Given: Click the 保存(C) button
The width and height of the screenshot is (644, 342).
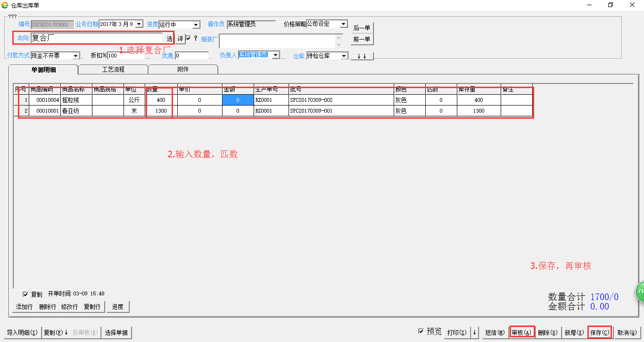Looking at the screenshot, I should [x=600, y=332].
